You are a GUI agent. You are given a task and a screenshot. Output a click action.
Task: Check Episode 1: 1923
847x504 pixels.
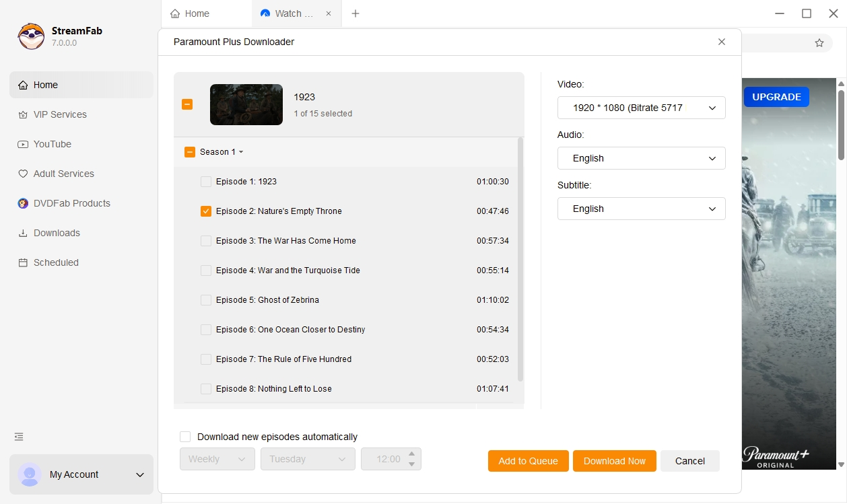click(205, 181)
